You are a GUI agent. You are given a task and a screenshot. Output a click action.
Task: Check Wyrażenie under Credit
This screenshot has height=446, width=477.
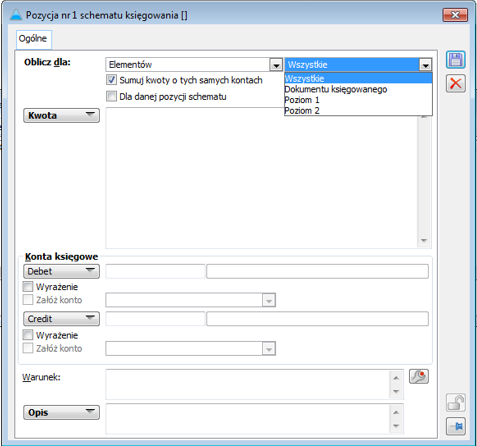click(28, 335)
